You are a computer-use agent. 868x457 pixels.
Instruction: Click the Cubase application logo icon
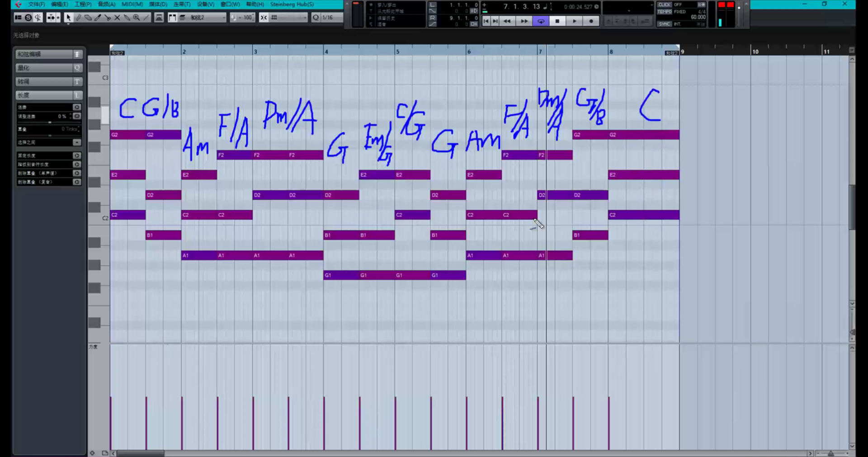(x=18, y=5)
